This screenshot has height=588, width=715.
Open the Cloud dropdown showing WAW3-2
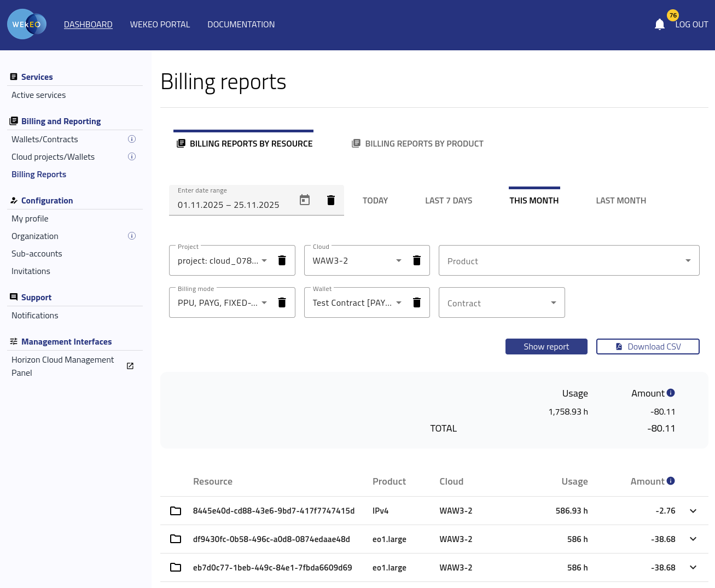tap(357, 261)
